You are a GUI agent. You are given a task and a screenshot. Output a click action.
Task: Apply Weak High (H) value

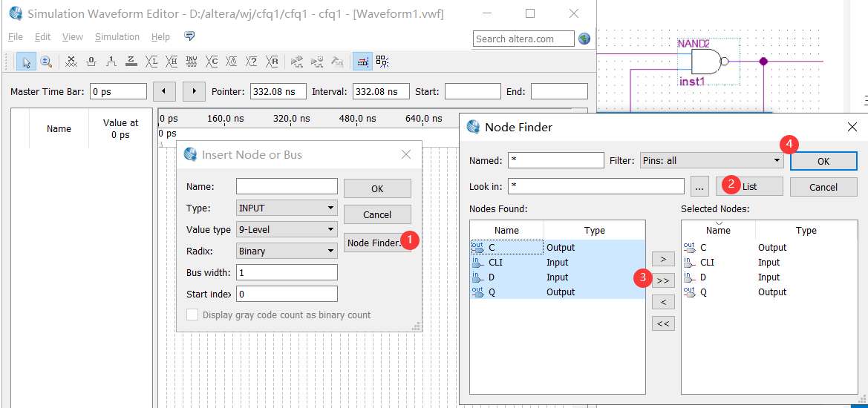[172, 62]
